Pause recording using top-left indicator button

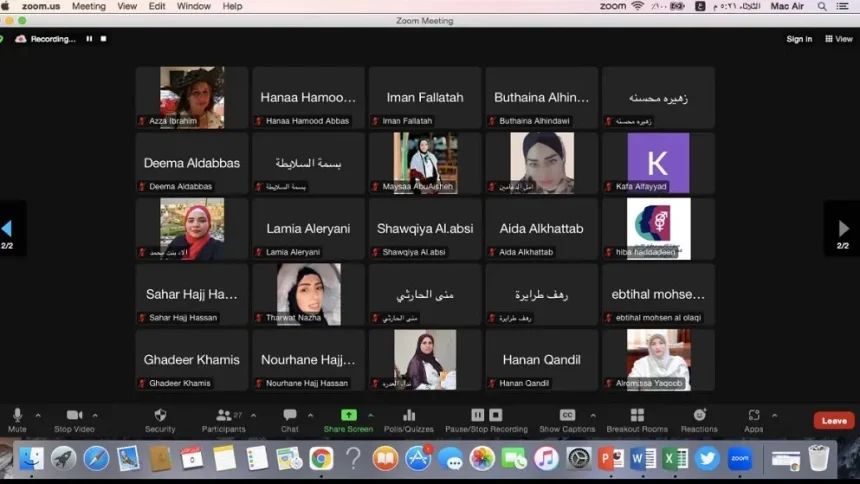point(89,39)
